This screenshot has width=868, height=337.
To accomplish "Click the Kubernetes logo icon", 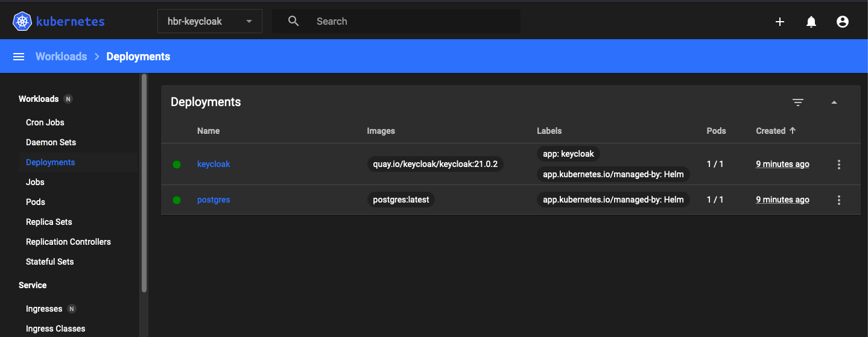I will click(22, 21).
